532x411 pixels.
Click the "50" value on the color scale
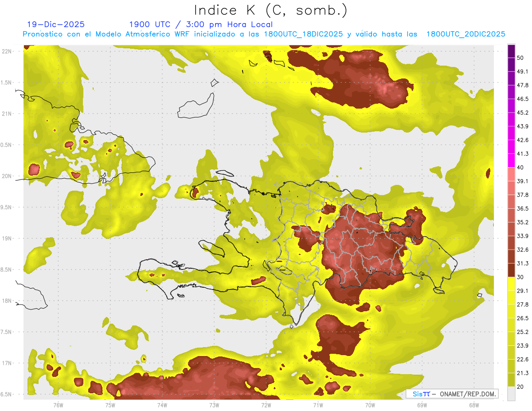520,58
